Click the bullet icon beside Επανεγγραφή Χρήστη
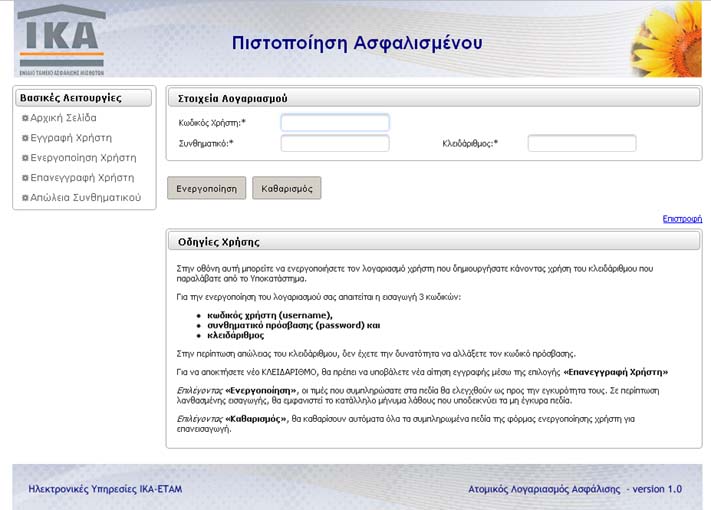Viewport: 711px width, 510px height. [x=25, y=178]
